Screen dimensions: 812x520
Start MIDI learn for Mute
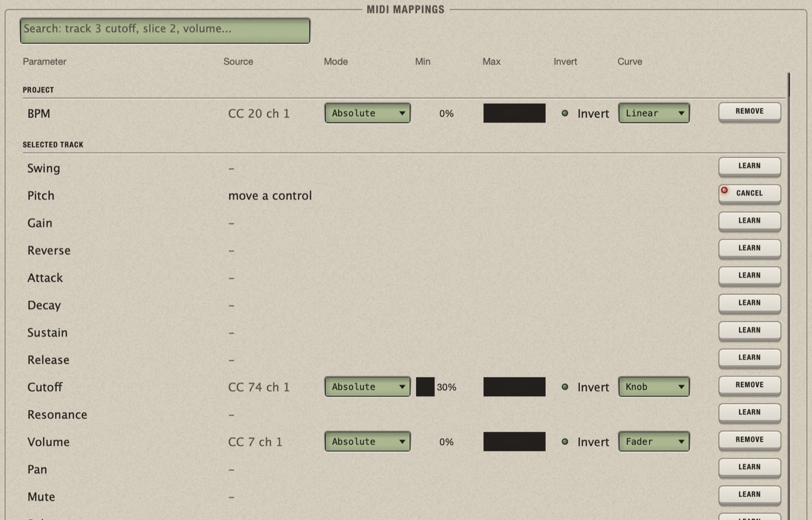click(x=750, y=495)
